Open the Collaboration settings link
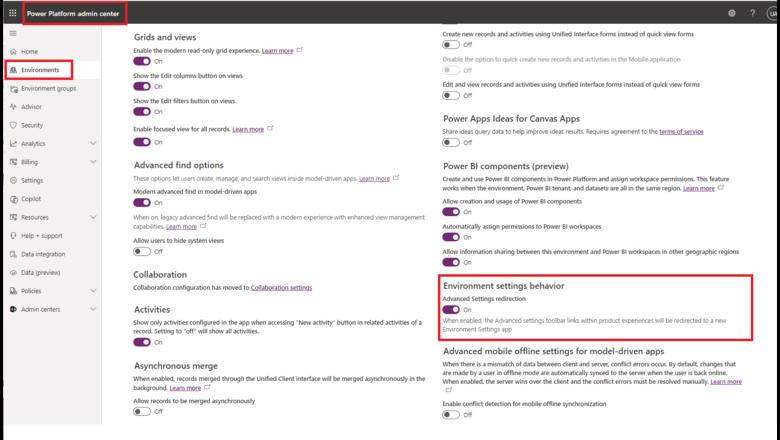 coord(282,288)
